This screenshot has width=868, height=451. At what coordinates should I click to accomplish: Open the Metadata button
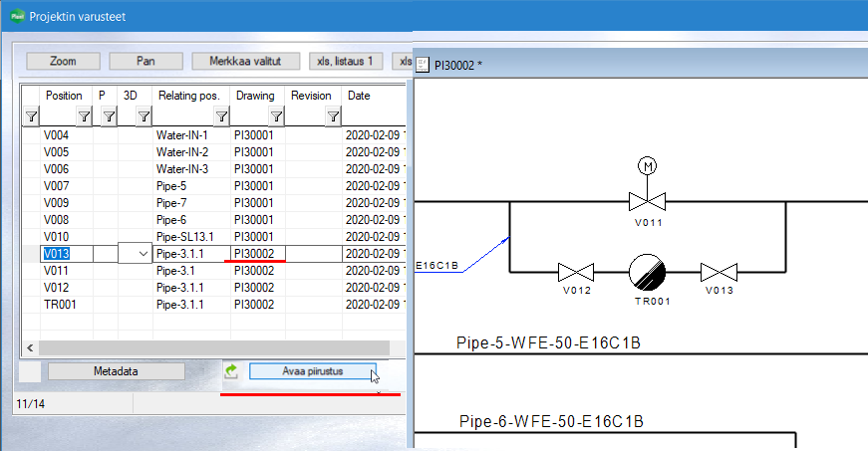point(116,371)
